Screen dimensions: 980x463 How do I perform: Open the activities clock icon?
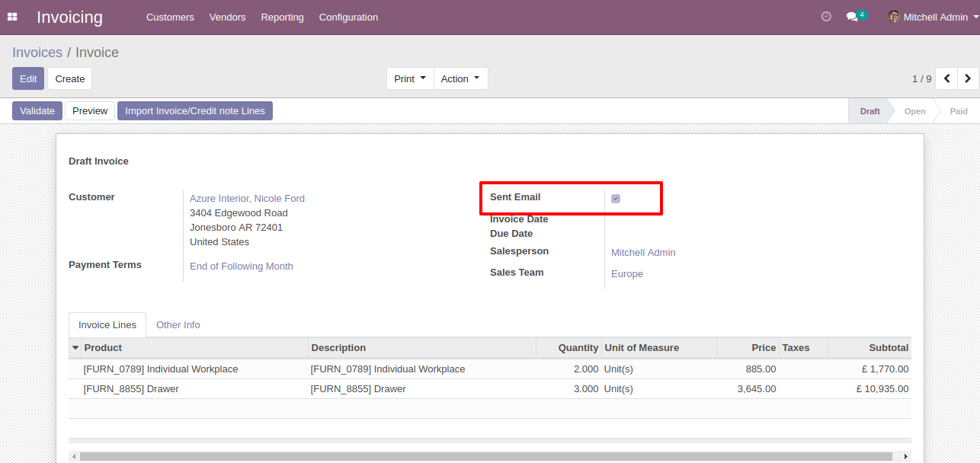coord(826,17)
